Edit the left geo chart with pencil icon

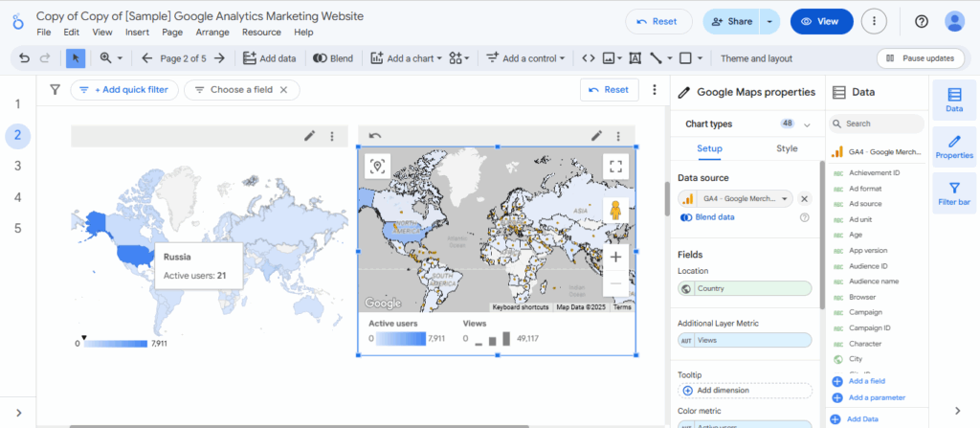click(x=309, y=136)
